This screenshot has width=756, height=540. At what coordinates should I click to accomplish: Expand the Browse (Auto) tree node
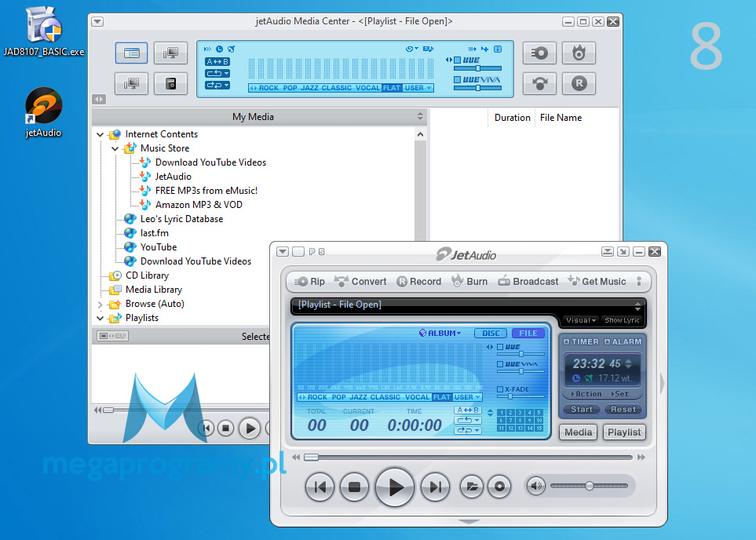tap(100, 305)
